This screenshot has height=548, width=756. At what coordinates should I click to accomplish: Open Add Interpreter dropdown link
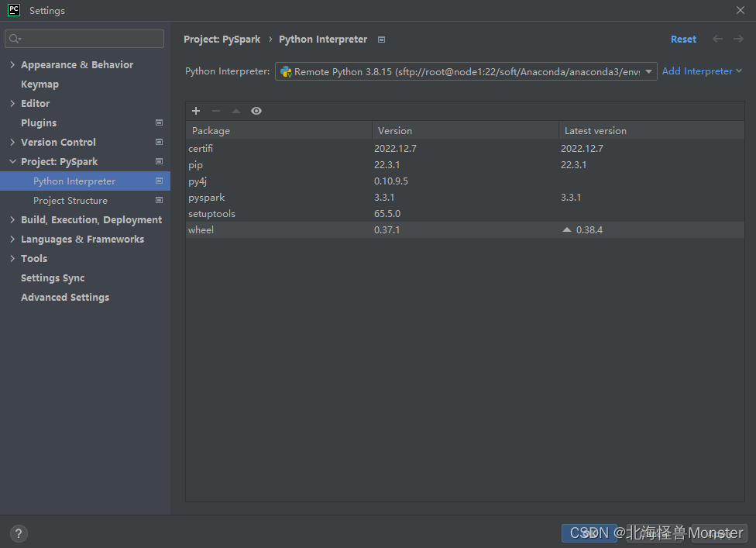[702, 71]
